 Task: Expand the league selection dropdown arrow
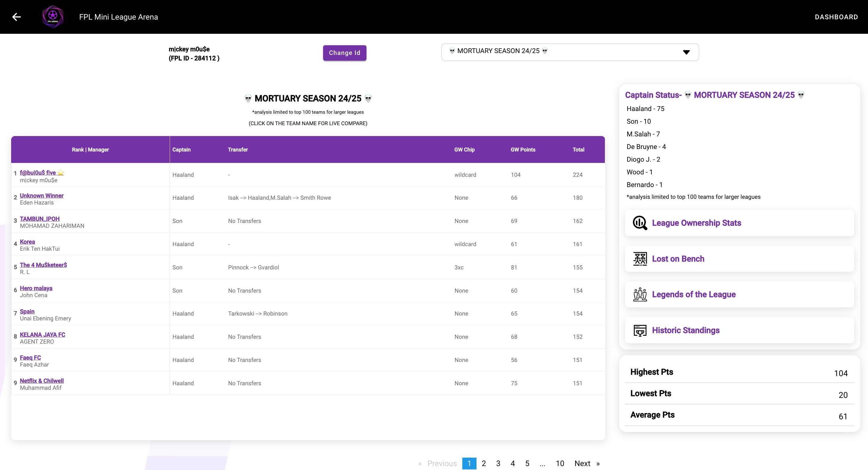[x=686, y=52]
